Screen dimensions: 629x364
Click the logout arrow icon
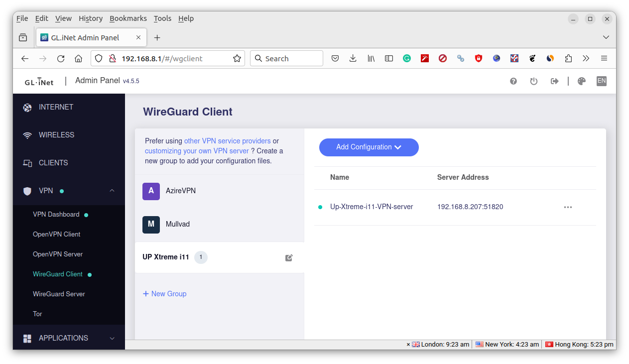click(554, 81)
